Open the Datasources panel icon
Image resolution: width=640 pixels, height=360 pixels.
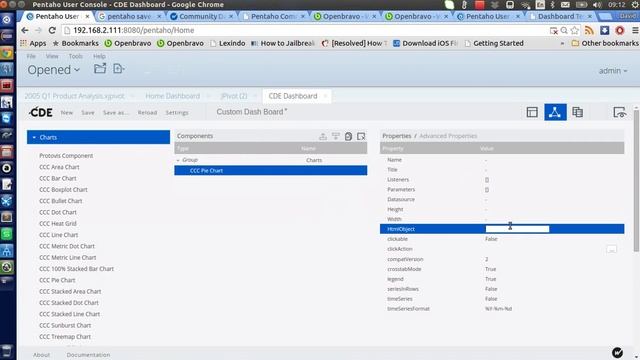tap(578, 112)
